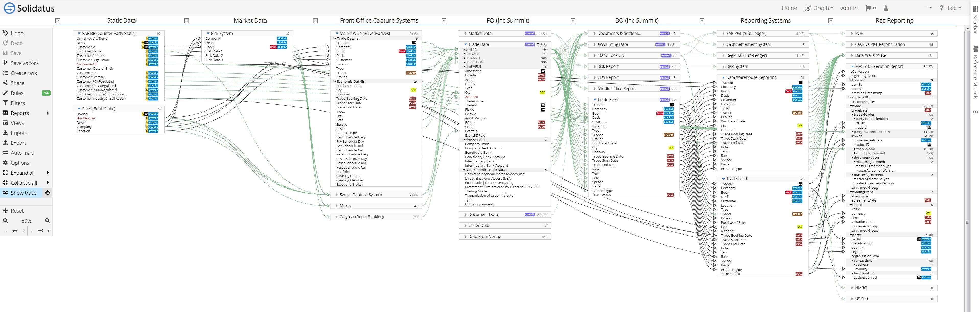Click the Undo icon
Viewport: 980px width, 312px height.
(5, 33)
